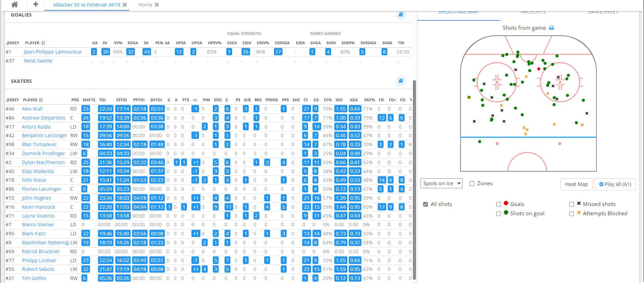Switch to the Faceoffs tab
This screenshot has height=283, width=644.
pyautogui.click(x=533, y=13)
